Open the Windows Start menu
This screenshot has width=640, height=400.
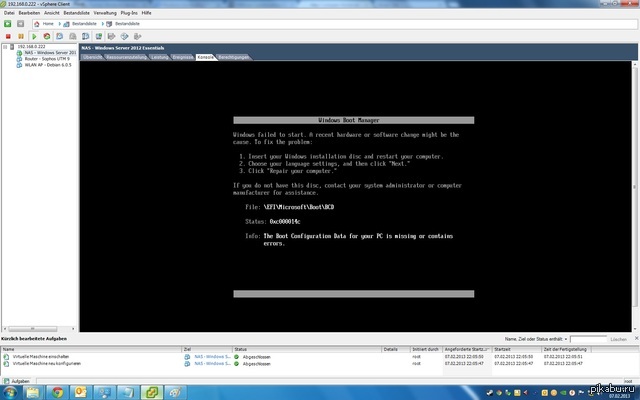(x=10, y=393)
